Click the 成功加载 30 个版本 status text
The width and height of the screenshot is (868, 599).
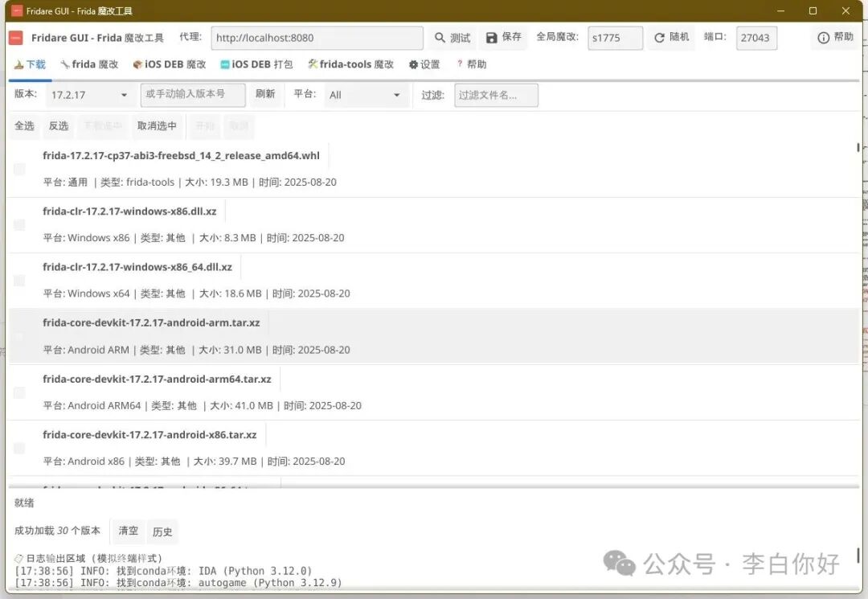(x=57, y=531)
